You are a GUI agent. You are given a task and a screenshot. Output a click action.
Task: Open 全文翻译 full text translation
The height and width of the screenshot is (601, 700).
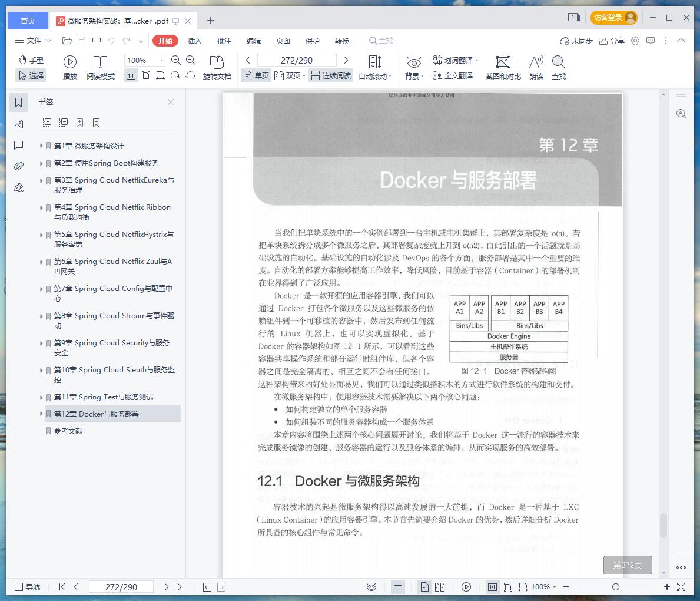pyautogui.click(x=453, y=75)
